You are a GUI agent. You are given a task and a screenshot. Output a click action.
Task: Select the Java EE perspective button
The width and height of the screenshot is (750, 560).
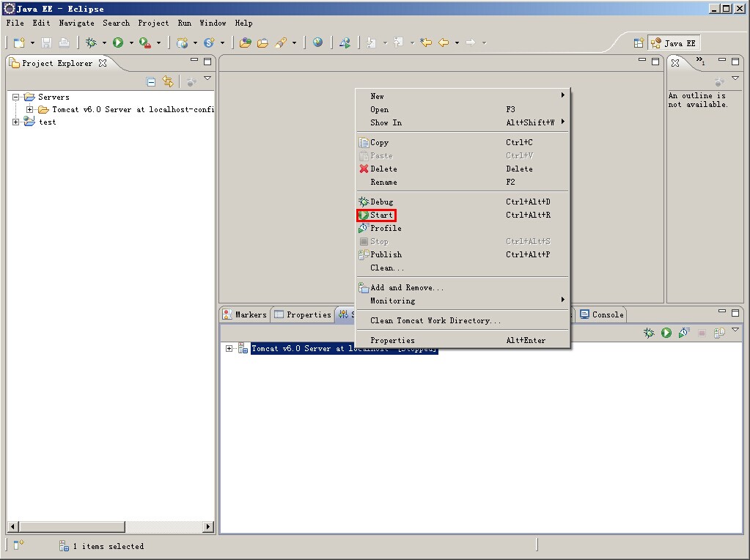(x=674, y=43)
